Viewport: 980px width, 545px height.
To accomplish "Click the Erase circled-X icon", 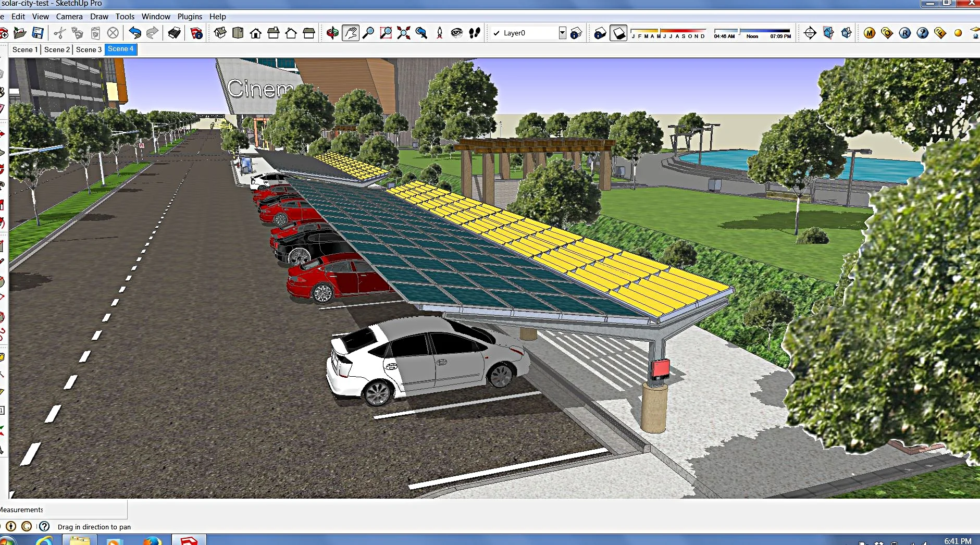I will tap(113, 33).
